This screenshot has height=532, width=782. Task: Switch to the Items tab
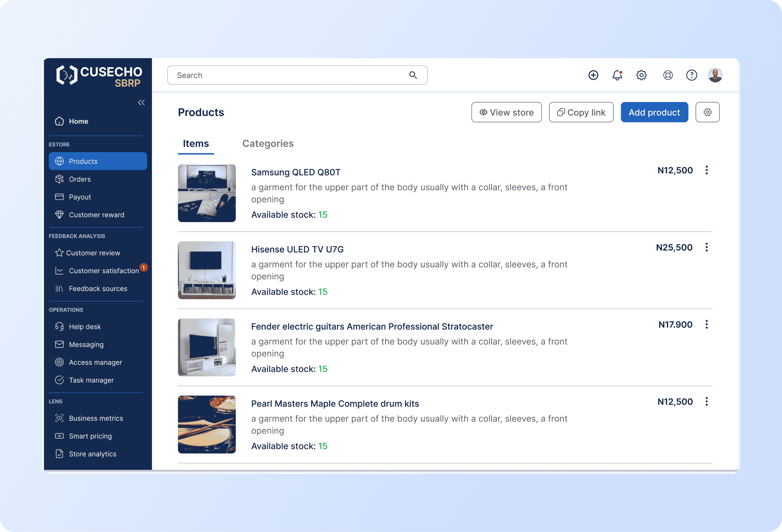click(196, 144)
